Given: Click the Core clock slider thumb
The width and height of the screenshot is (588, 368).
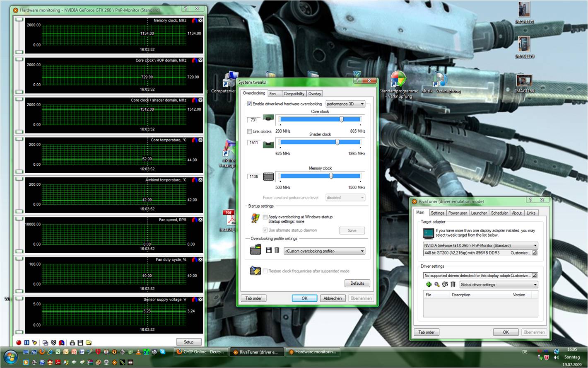Looking at the screenshot, I should pyautogui.click(x=342, y=119).
